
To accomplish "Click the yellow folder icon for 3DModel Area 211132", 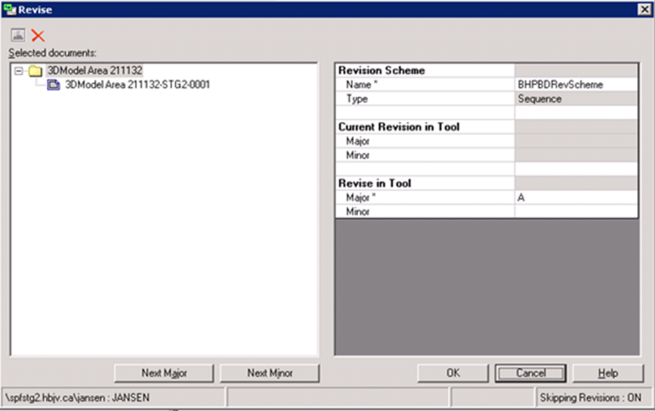I will 35,71.
